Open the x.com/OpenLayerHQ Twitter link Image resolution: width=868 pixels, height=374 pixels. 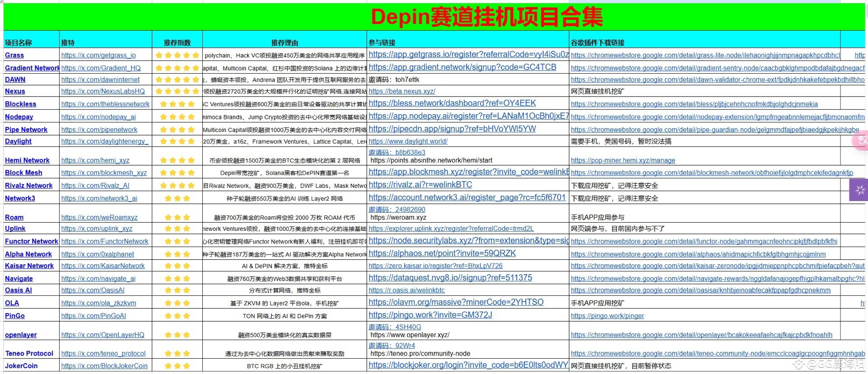click(103, 335)
